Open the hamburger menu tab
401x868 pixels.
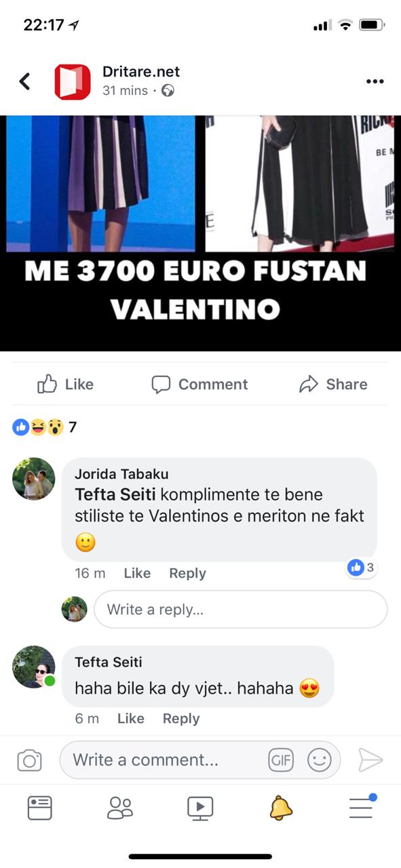(362, 807)
